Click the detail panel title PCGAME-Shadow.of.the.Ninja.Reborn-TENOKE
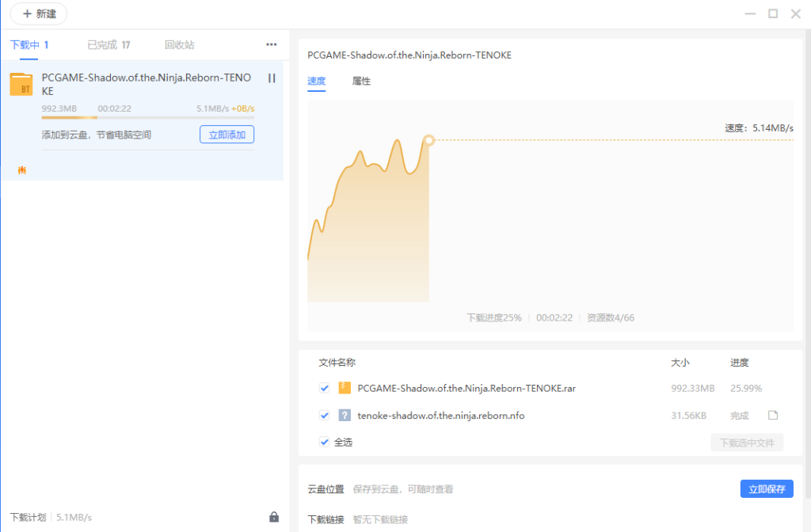Image resolution: width=811 pixels, height=532 pixels. pyautogui.click(x=409, y=55)
